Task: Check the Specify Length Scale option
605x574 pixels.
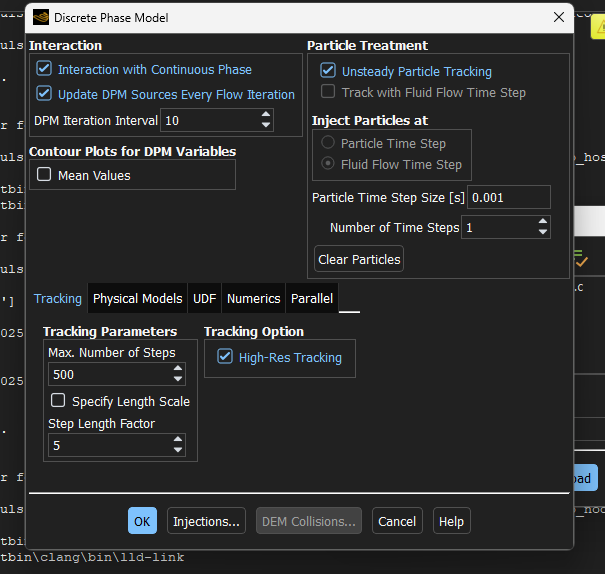Action: pyautogui.click(x=58, y=401)
